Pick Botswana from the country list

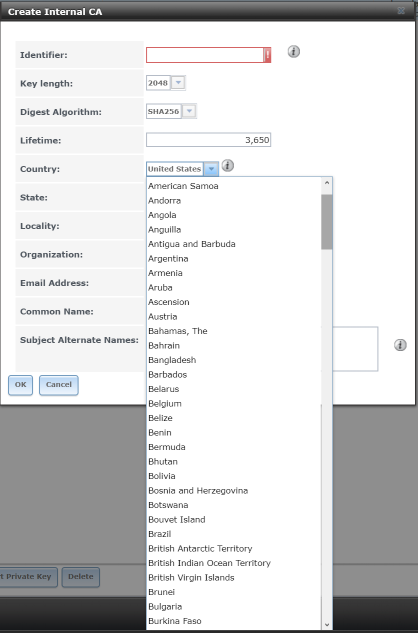point(234,505)
